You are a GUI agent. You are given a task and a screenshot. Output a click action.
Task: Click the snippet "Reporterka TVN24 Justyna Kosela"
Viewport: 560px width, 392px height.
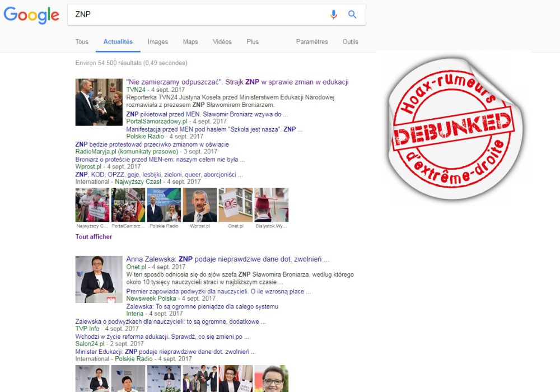coord(230,101)
